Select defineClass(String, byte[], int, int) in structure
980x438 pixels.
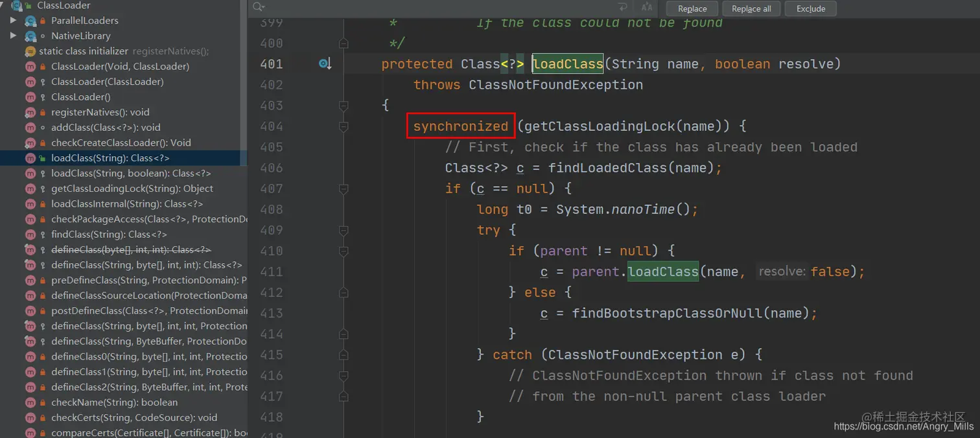[123, 265]
